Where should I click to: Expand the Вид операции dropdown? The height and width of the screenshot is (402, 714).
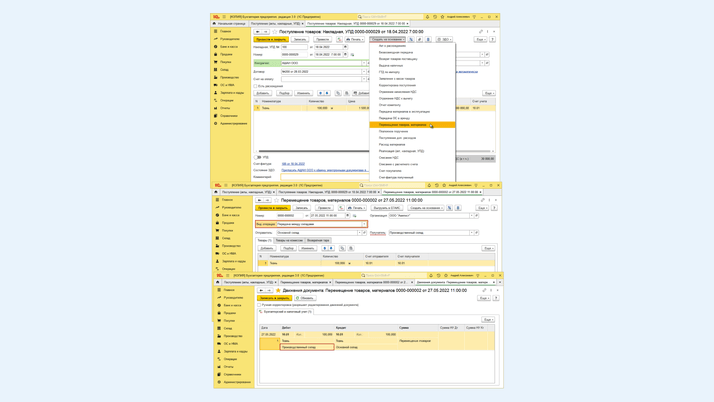pos(363,224)
